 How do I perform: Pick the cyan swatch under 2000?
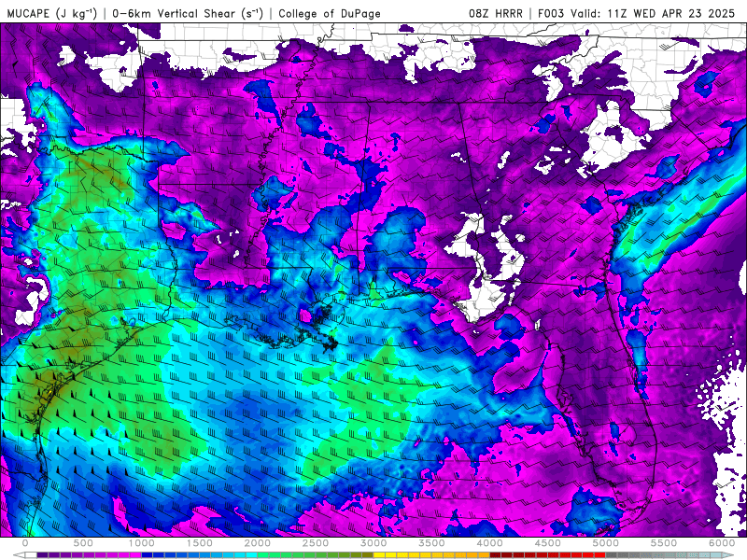pos(251,555)
